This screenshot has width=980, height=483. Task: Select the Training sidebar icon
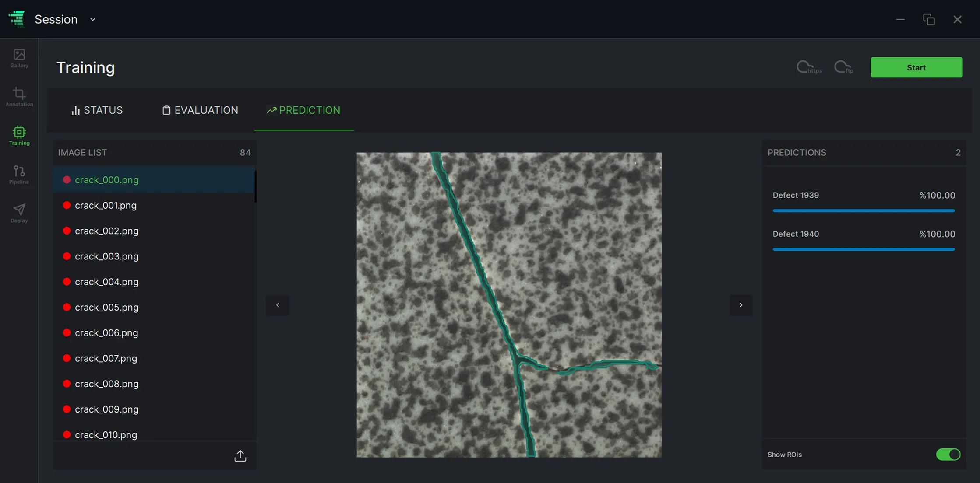click(19, 136)
